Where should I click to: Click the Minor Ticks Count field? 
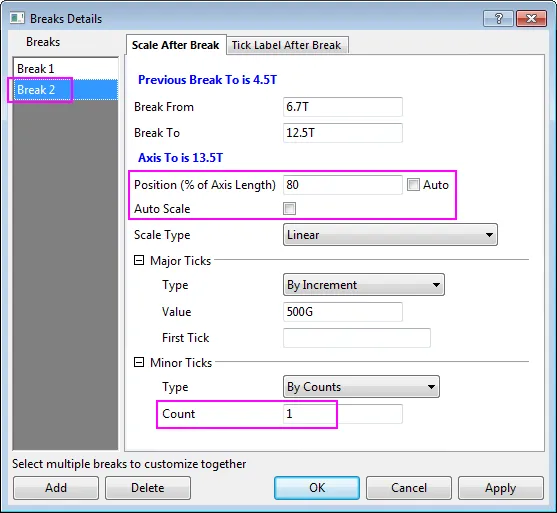click(x=343, y=414)
